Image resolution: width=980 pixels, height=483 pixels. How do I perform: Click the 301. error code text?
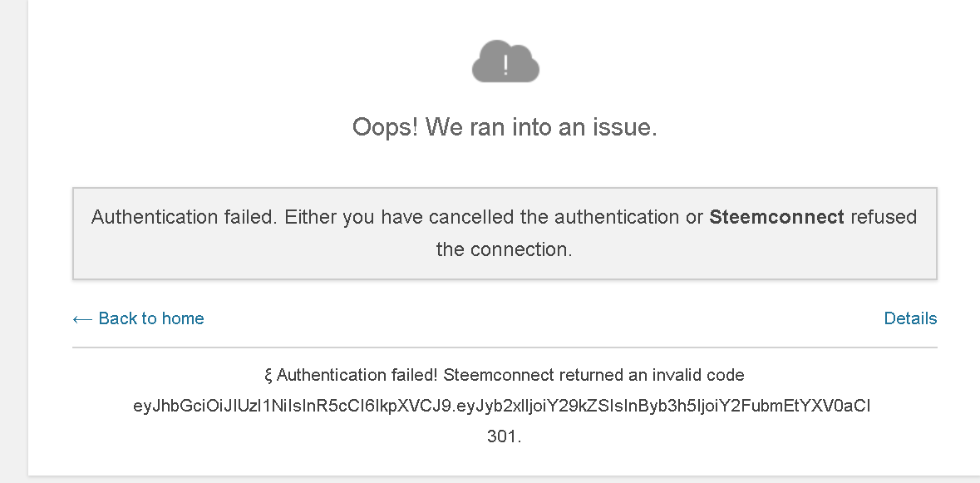pyautogui.click(x=504, y=436)
